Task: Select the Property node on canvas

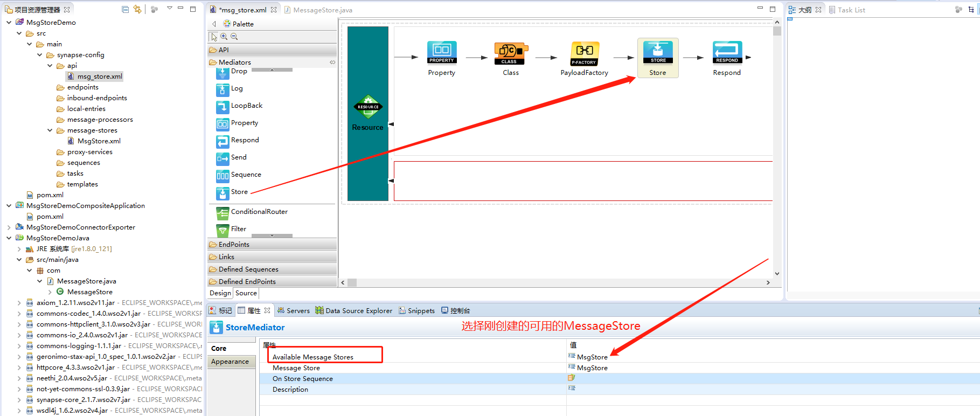Action: (442, 58)
